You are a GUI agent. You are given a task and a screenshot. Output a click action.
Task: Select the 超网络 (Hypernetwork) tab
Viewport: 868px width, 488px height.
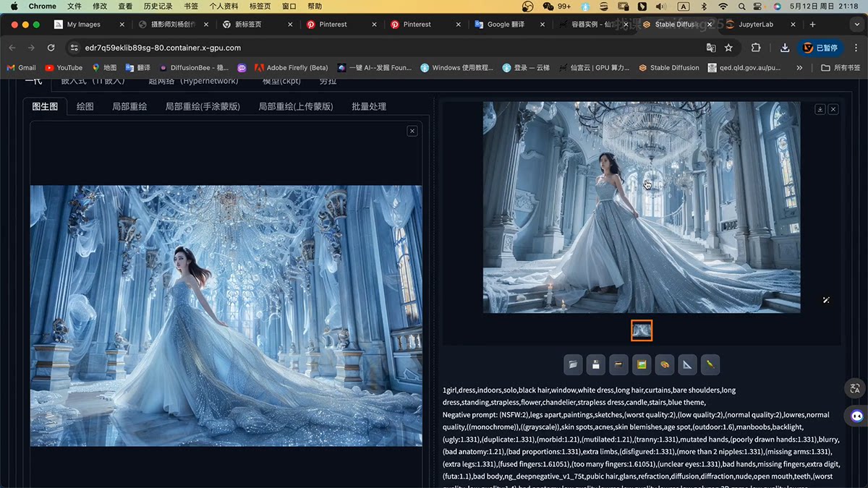(x=193, y=81)
